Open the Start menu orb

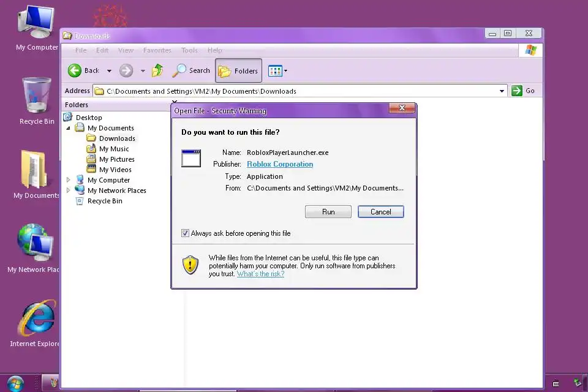point(15,383)
